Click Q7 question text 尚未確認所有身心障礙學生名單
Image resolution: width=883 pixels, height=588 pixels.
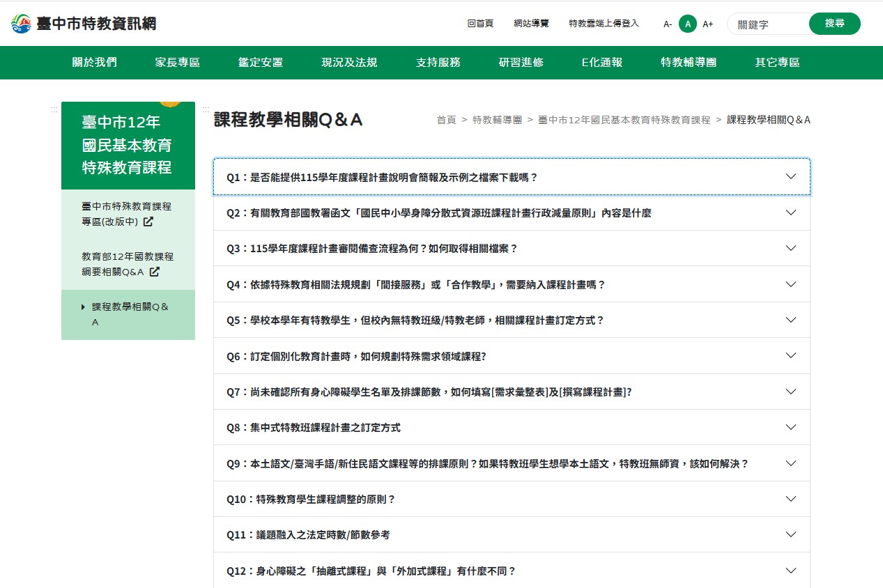[x=429, y=392]
